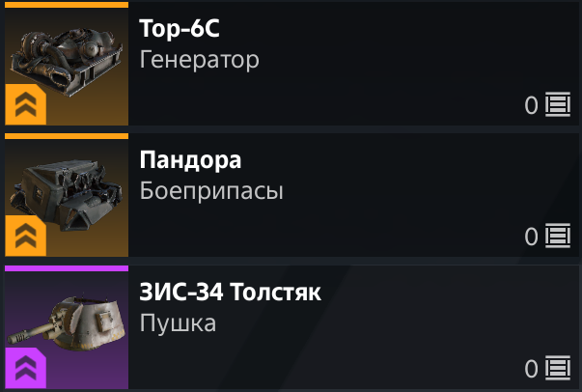
Task: Select the Тор-6С item title
Action: click(x=180, y=29)
